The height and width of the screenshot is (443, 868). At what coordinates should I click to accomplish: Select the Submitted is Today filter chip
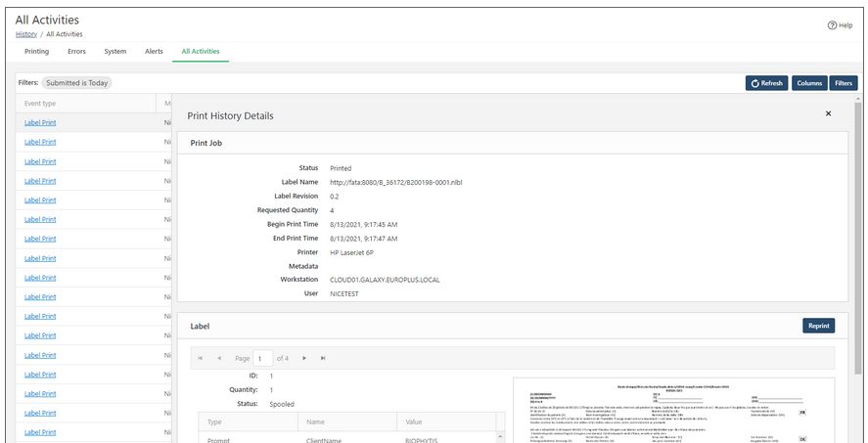(76, 83)
